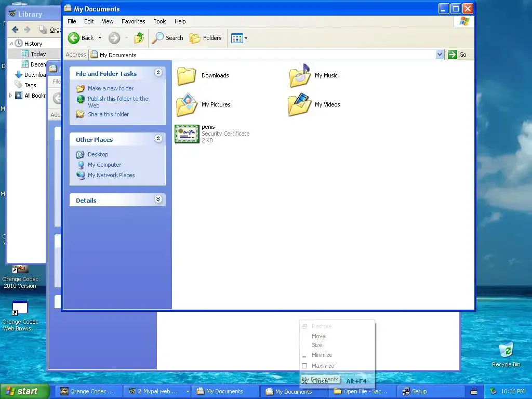Click the Share this folder icon
This screenshot has height=399, width=532.
81,114
